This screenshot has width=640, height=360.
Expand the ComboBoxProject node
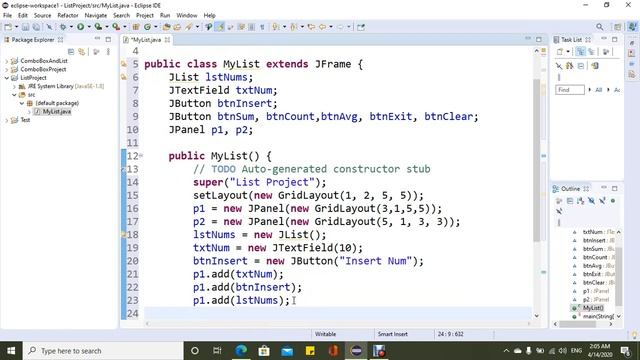click(7, 69)
